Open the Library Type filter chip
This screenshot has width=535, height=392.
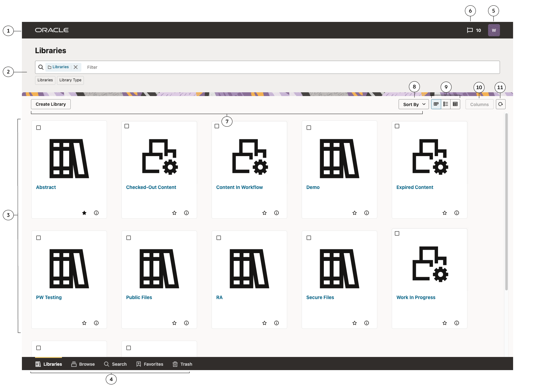pyautogui.click(x=70, y=80)
